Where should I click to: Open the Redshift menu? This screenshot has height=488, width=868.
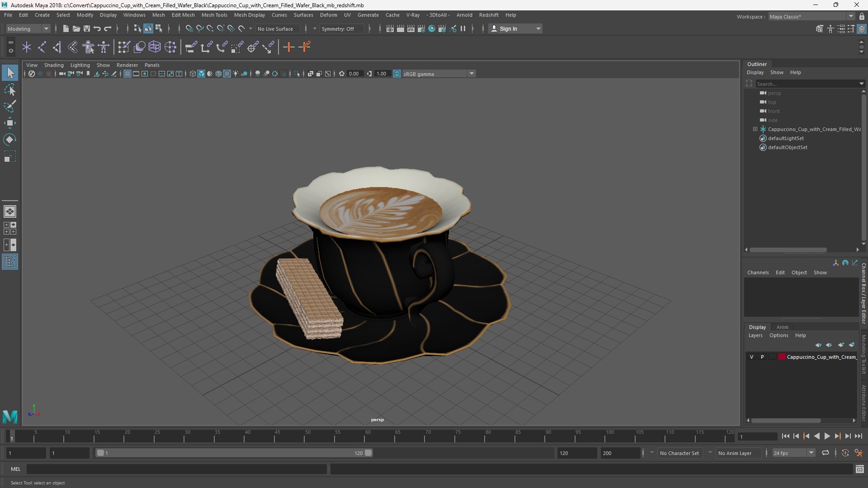[489, 15]
